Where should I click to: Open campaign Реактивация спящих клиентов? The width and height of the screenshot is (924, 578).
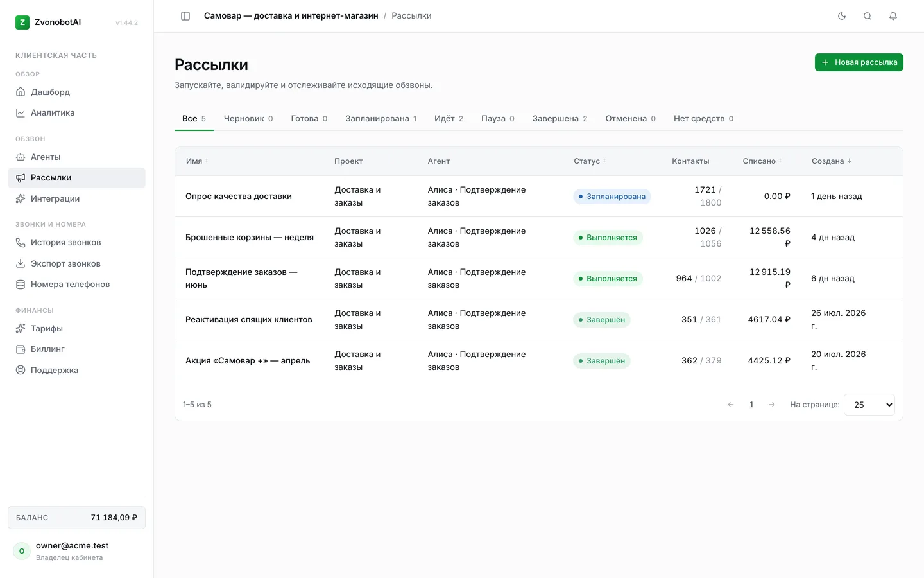pyautogui.click(x=249, y=320)
